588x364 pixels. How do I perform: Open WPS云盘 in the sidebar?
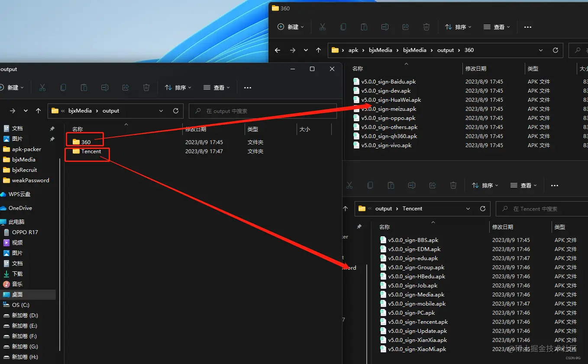(19, 194)
